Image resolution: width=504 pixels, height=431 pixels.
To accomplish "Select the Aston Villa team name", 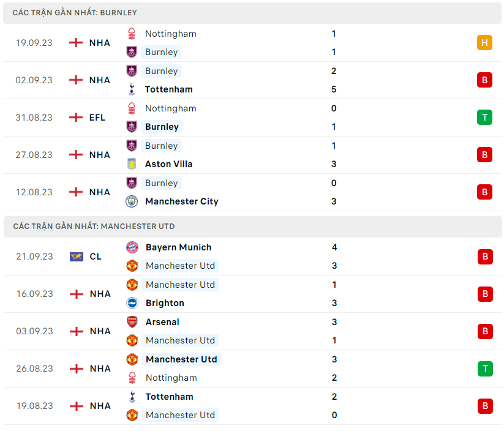I will coord(168,164).
